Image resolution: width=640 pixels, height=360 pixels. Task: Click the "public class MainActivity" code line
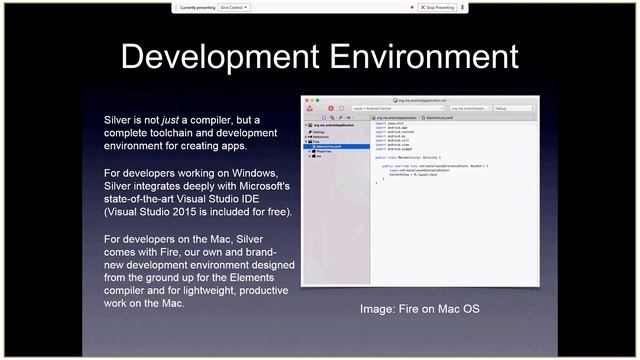tap(408, 158)
